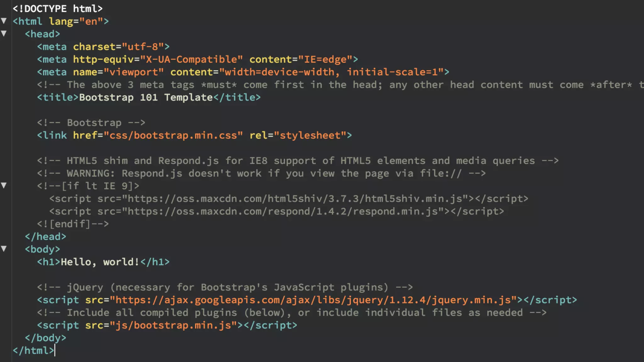This screenshot has width=644, height=362.
Task: Click the "viewport" name attribute value
Action: (133, 72)
